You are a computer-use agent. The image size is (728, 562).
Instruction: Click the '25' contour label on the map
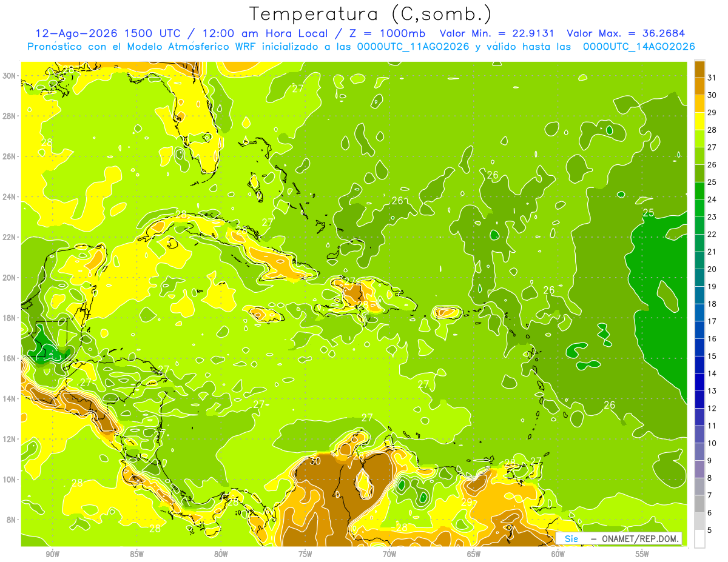649,212
